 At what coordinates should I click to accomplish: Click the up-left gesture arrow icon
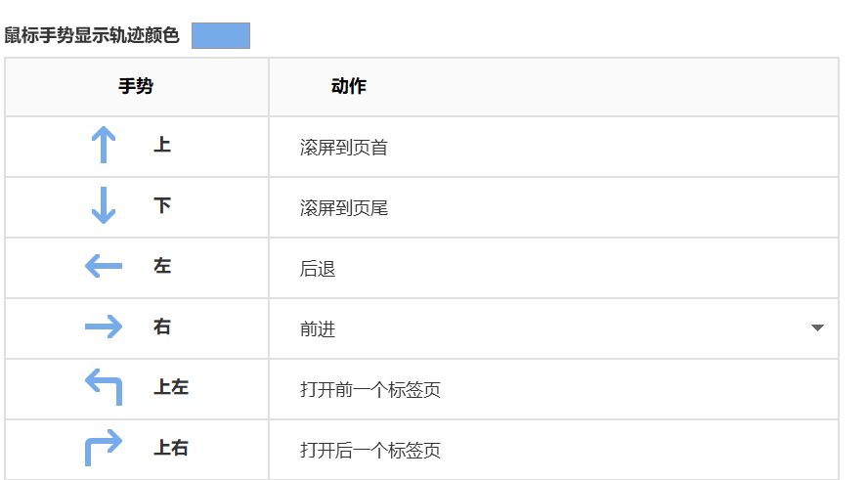(104, 387)
